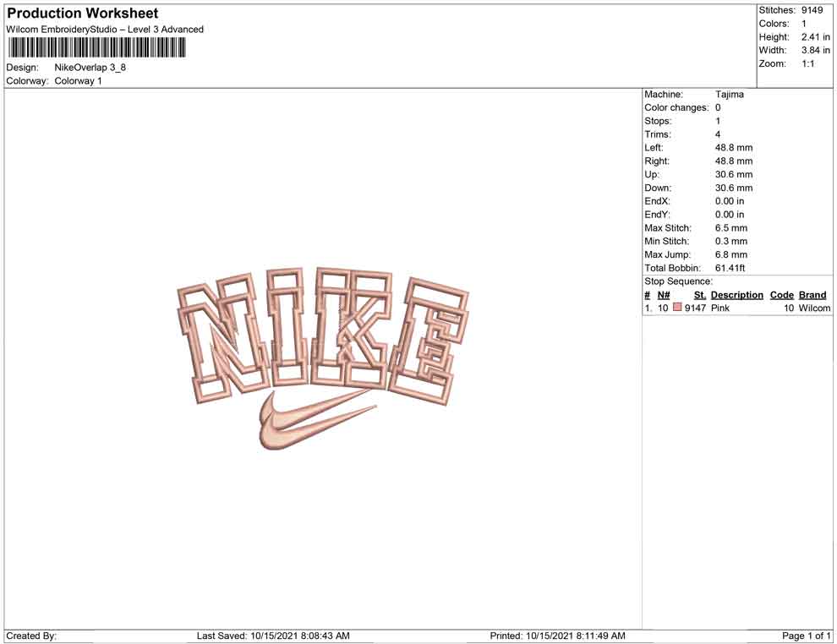This screenshot has width=837, height=644.
Task: Click the Height value 2.41 in
Action: (x=816, y=37)
